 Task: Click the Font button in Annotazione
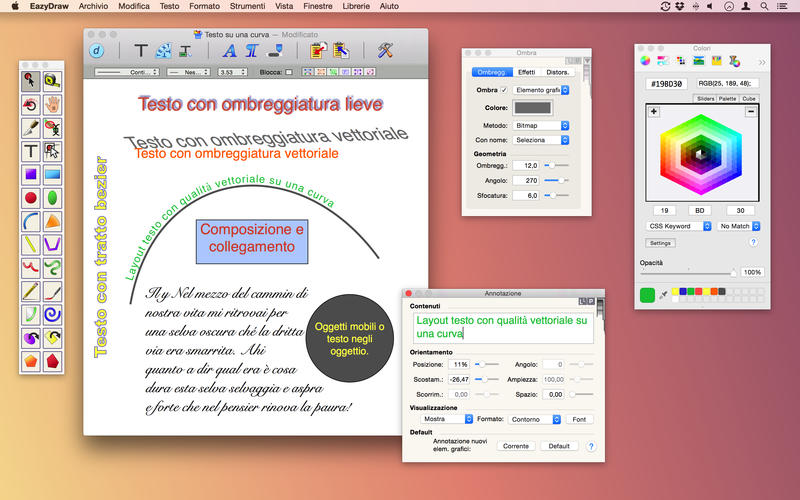point(580,419)
